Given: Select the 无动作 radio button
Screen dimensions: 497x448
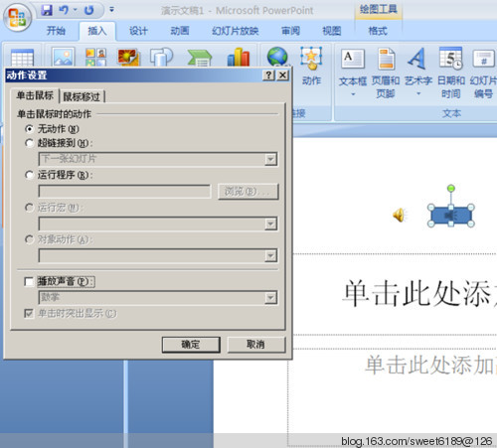Looking at the screenshot, I should pos(30,128).
